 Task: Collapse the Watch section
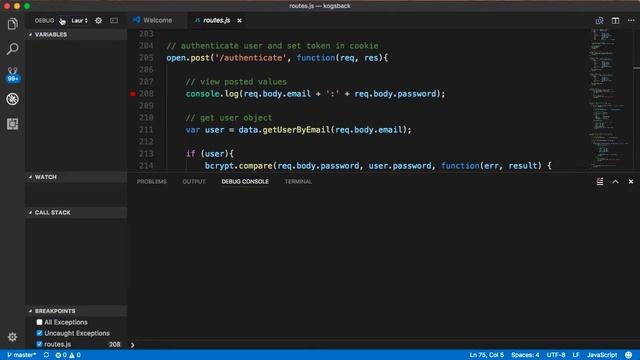coord(76,177)
